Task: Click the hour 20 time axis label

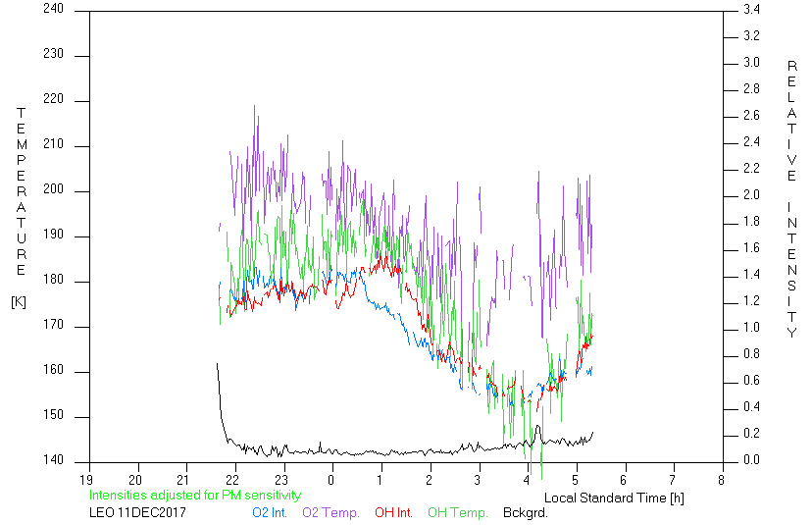Action: tap(135, 480)
